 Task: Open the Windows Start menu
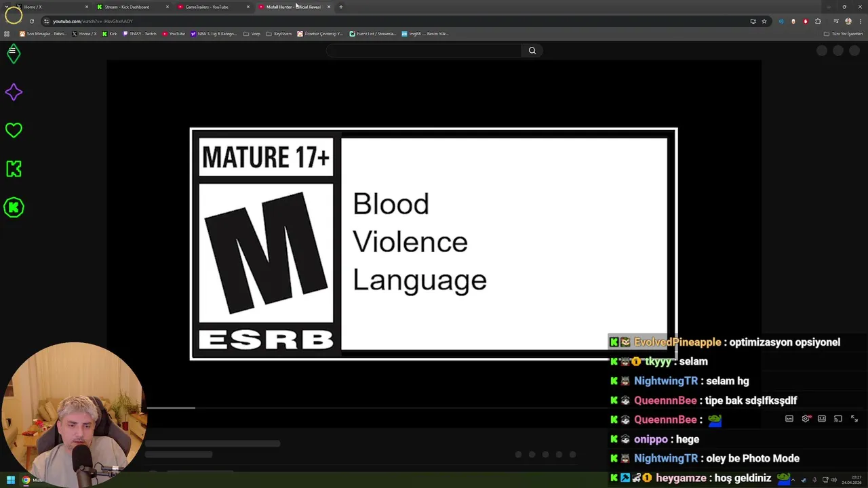[x=11, y=480]
